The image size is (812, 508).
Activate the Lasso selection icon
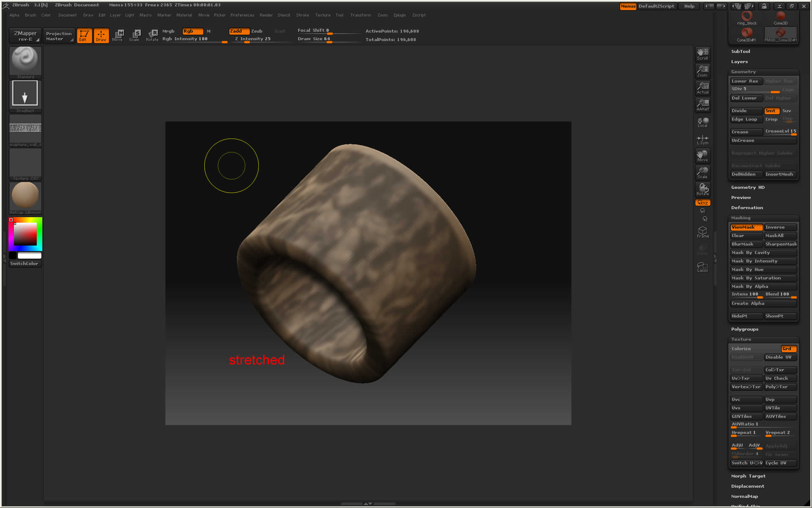pos(702,267)
